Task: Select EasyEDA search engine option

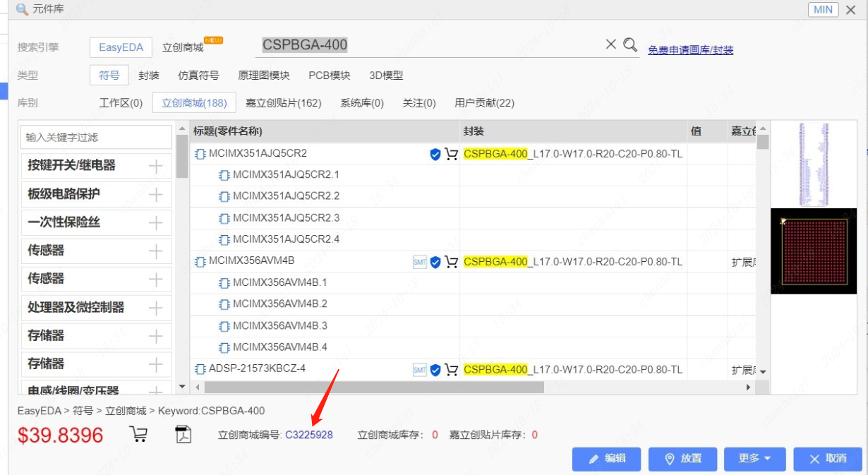Action: [121, 47]
